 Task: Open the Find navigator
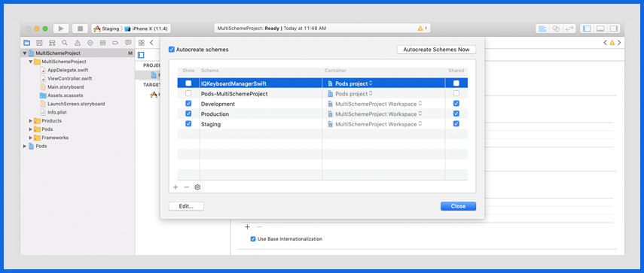pyautogui.click(x=65, y=43)
